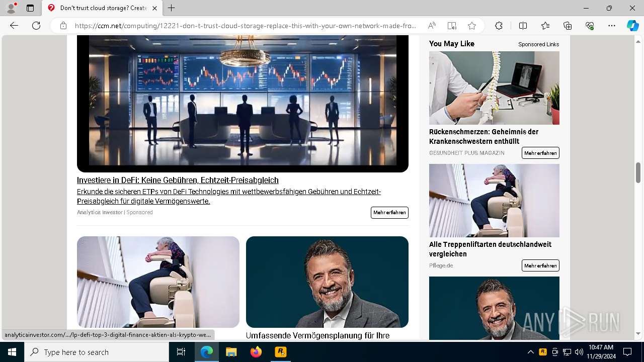
Task: Click the page vertical scrollbar thumb
Action: 638,172
